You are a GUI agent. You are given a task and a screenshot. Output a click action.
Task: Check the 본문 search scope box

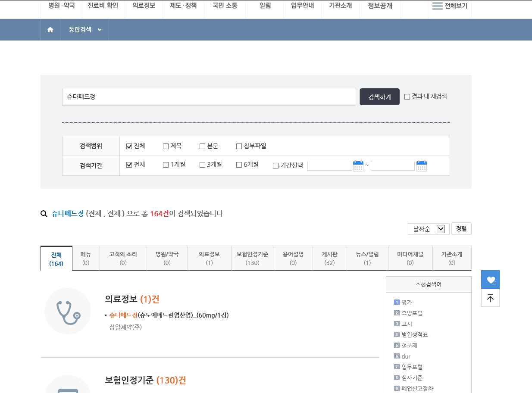click(x=202, y=146)
